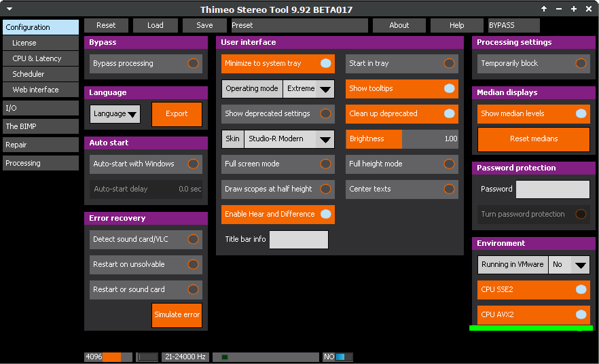Open the Repair section
The width and height of the screenshot is (599, 364).
(41, 145)
